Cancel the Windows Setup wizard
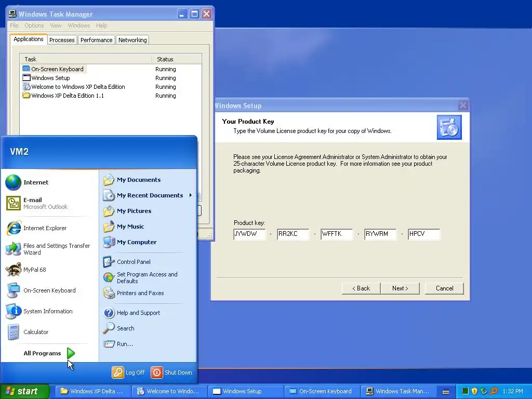Viewport: 532px width, 399px height. click(x=445, y=288)
